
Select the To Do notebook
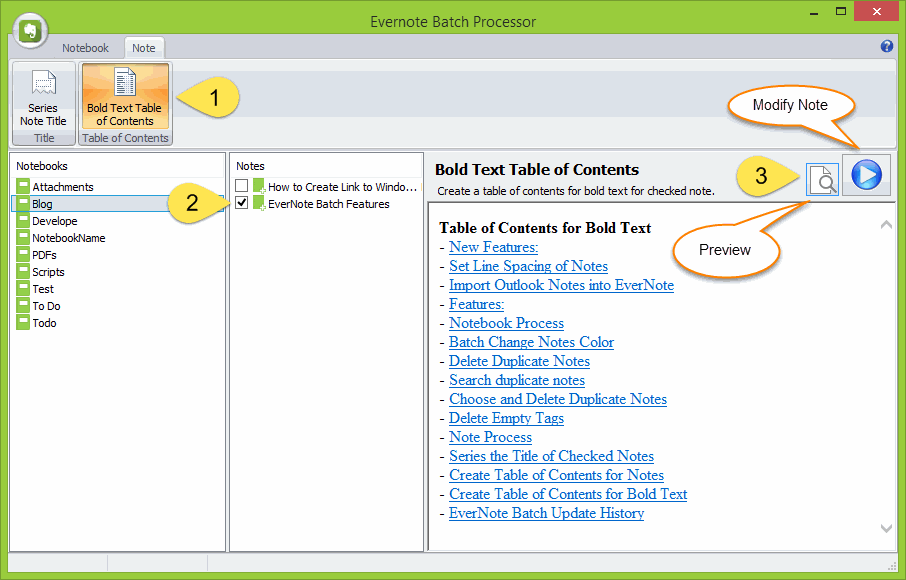click(x=46, y=306)
